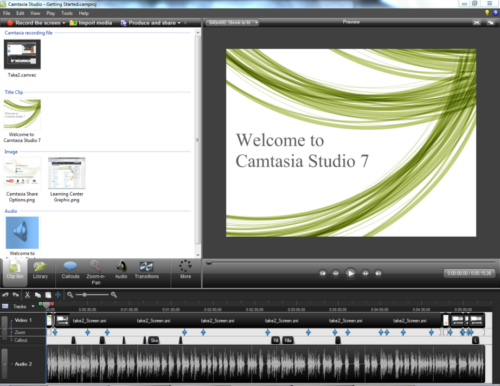Open the Library tab
Screen dimensions: 500x386
[x=40, y=270]
